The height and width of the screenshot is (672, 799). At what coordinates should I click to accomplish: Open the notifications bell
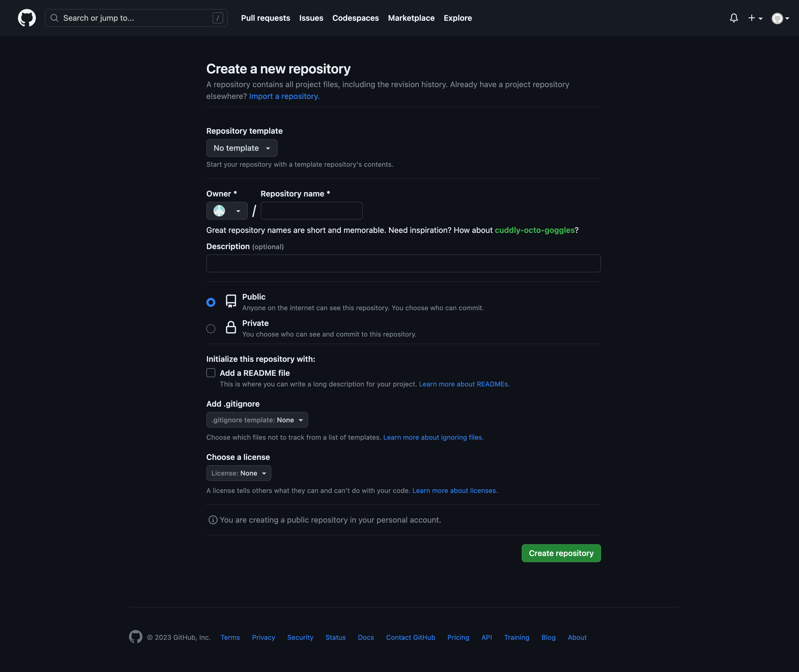(x=733, y=18)
